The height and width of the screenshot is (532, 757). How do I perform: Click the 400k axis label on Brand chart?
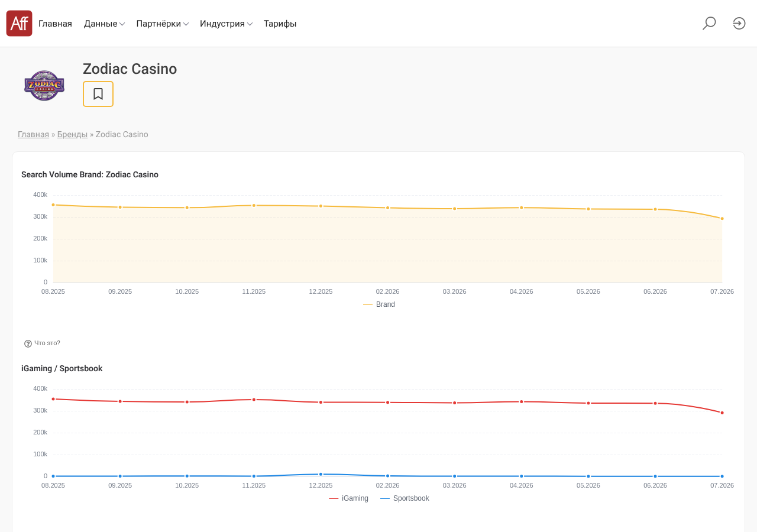point(40,194)
